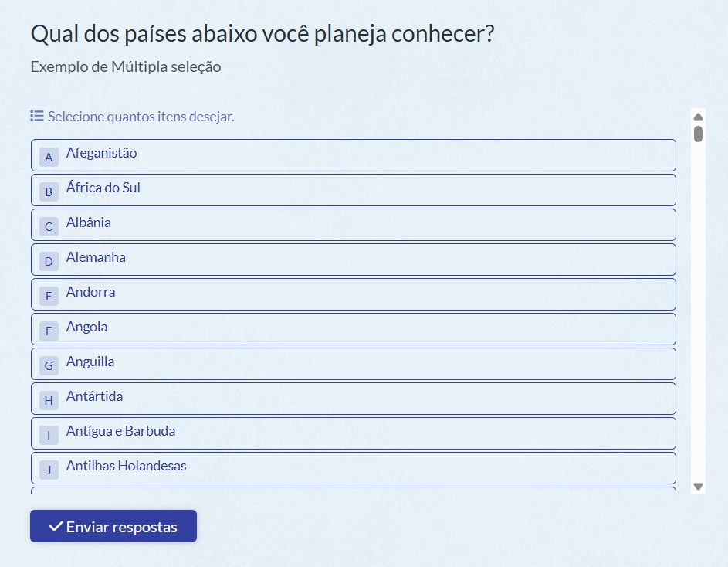Check the Alemanha option
Screen dimensions: 728x567
354,260
